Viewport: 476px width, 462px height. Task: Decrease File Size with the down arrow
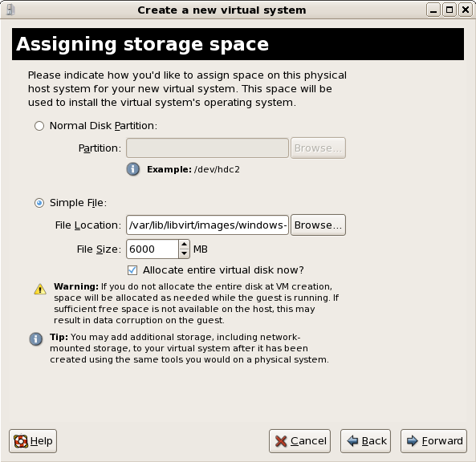tap(185, 253)
